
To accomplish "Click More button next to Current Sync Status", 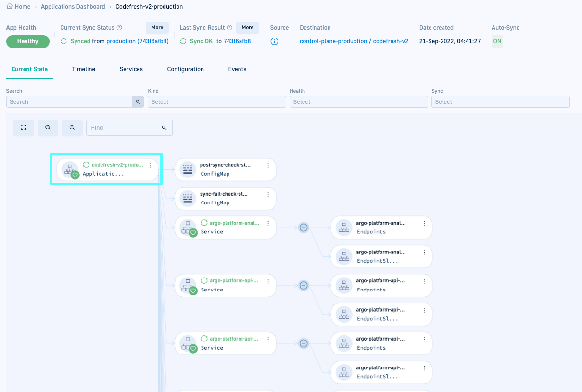I will [157, 28].
